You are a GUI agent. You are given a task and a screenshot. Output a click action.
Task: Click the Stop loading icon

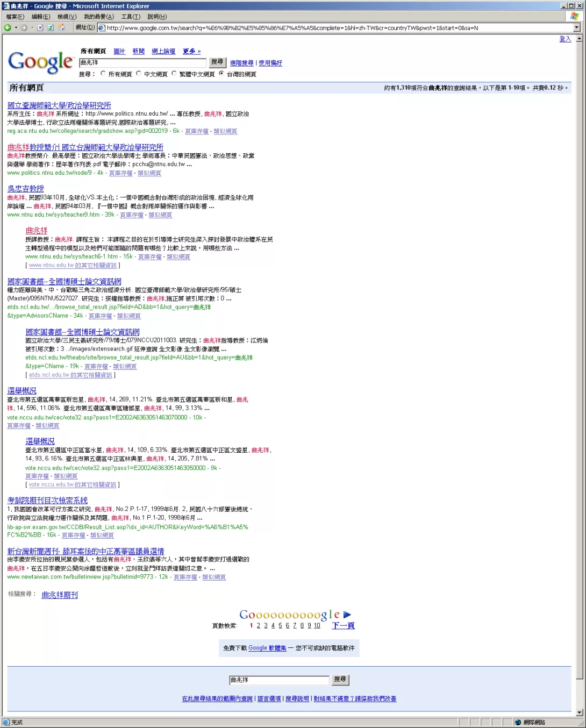[x=40, y=27]
